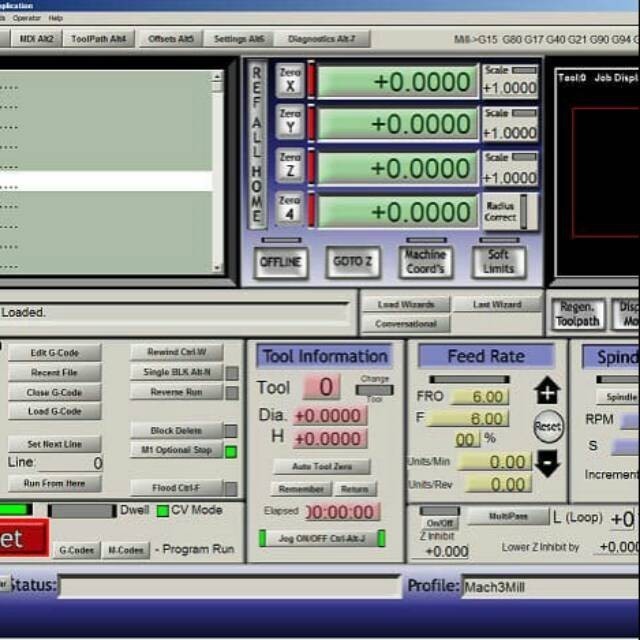Image resolution: width=640 pixels, height=640 pixels.
Task: Click G-code list scrollbar up arrow
Action: pyautogui.click(x=217, y=76)
